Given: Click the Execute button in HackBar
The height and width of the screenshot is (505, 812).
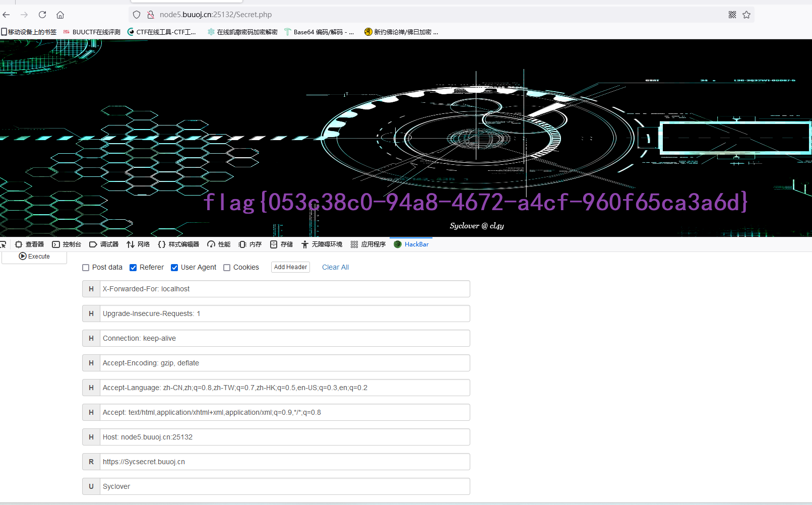Looking at the screenshot, I should pos(34,256).
